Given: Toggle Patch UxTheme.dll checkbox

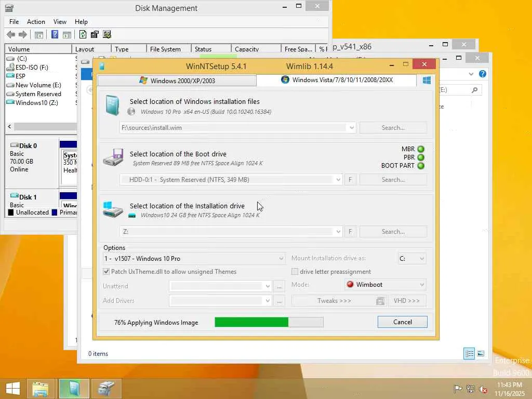Looking at the screenshot, I should [106, 271].
